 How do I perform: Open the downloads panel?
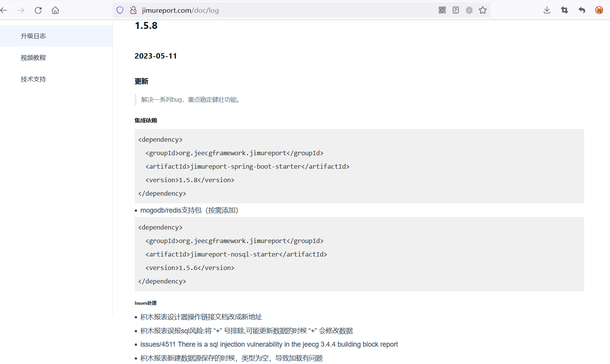tap(547, 10)
